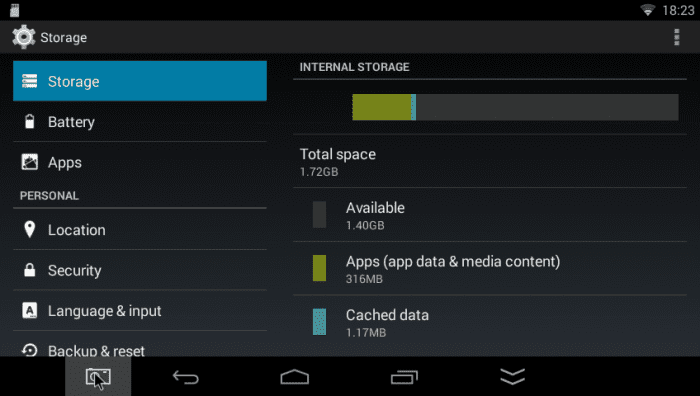Tap the Home navigation button
The width and height of the screenshot is (700, 396).
(295, 377)
